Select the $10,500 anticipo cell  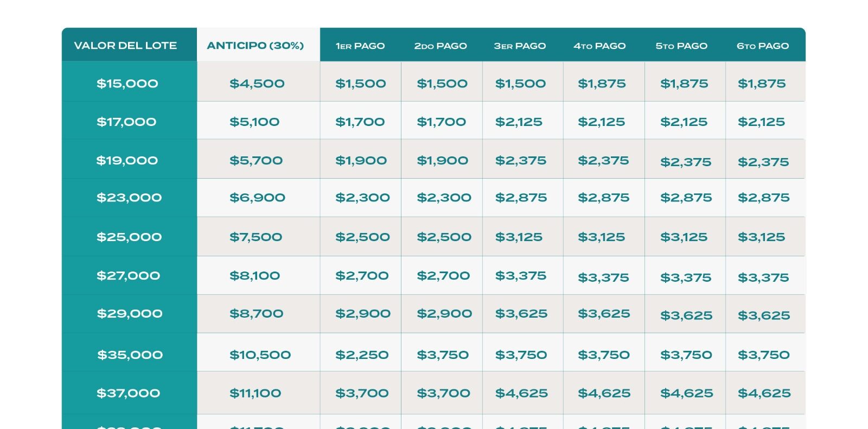pyautogui.click(x=258, y=352)
